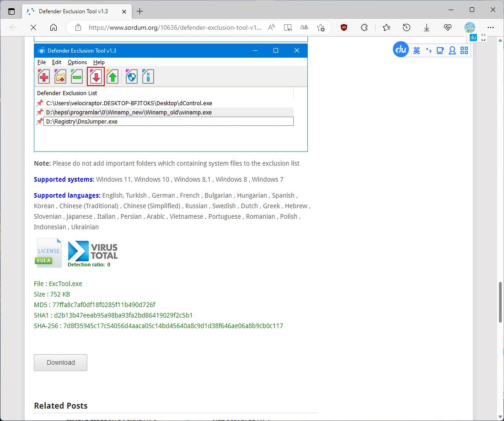Switch Baidu IME to English mode

(417, 50)
